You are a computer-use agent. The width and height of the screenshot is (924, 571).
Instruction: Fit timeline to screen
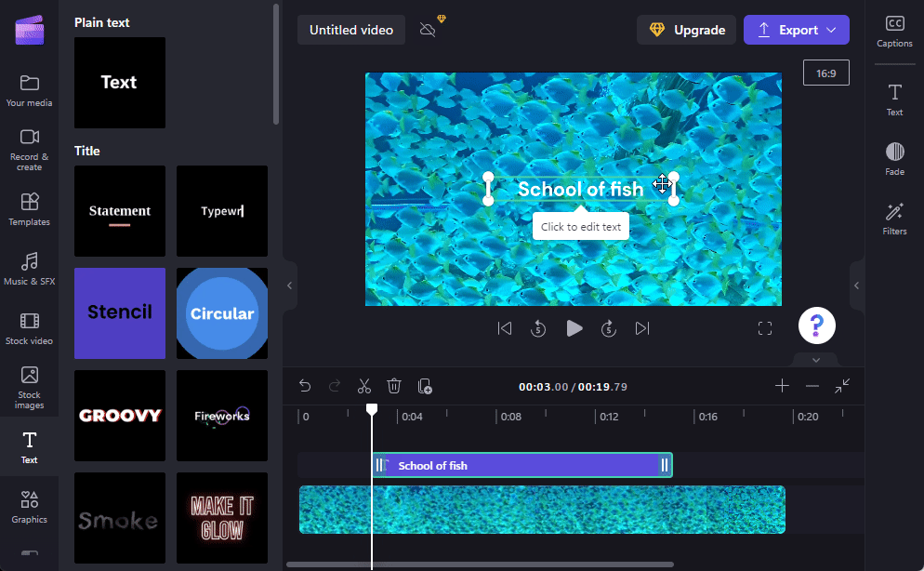[842, 386]
